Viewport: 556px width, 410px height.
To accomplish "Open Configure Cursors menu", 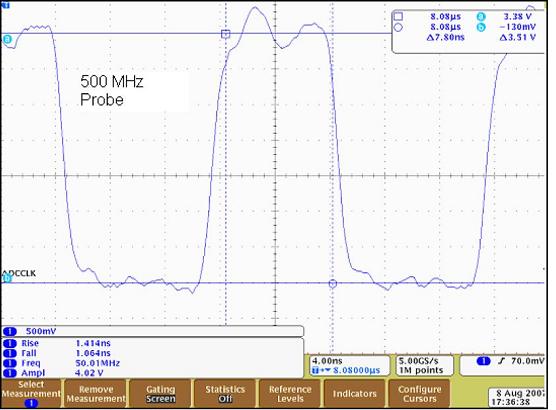I will point(419,394).
